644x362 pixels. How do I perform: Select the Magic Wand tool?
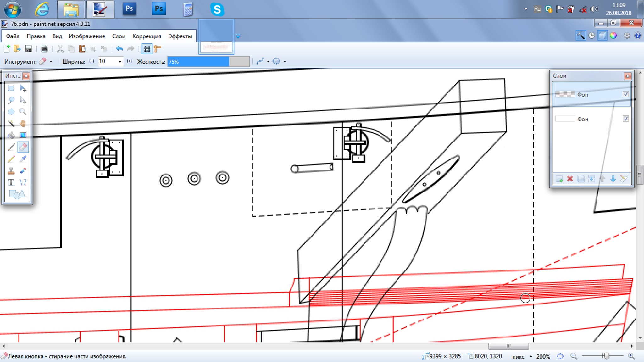coord(11,123)
